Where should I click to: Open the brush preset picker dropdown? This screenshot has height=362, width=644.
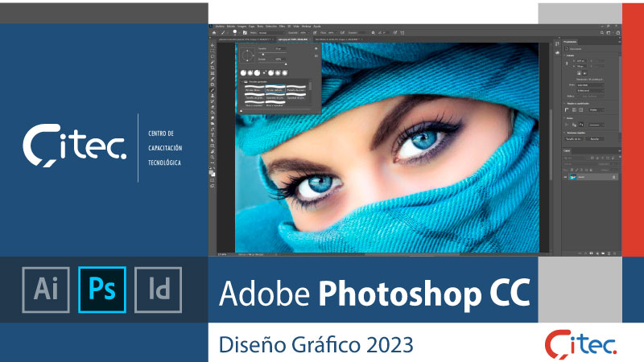click(238, 32)
